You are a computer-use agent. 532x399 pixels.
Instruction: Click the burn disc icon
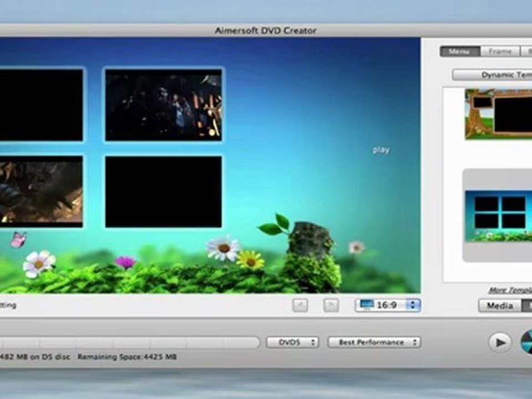[526, 342]
